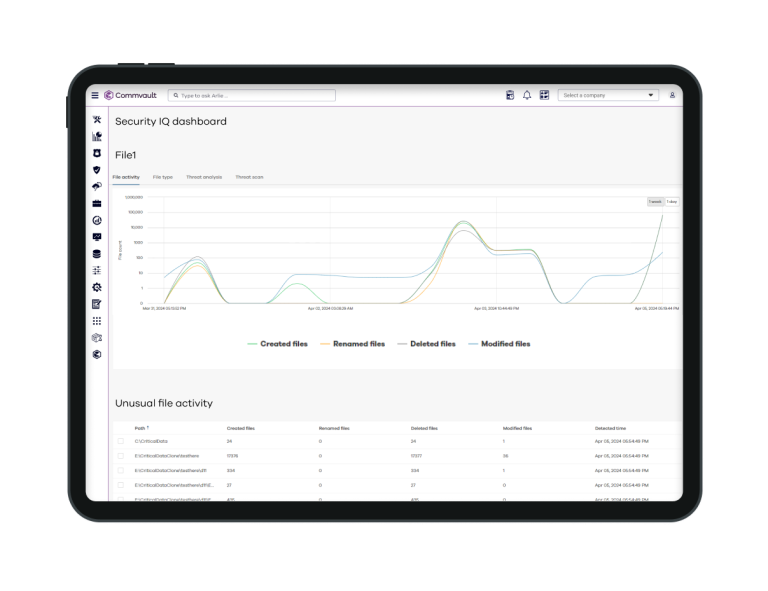Sort by Modified files column header
This screenshot has height=591, width=768.
[517, 428]
